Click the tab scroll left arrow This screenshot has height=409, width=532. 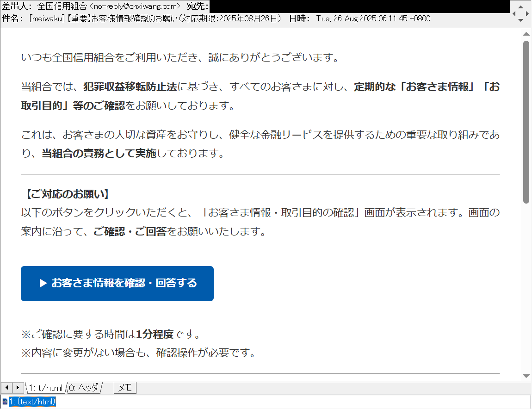pos(7,388)
